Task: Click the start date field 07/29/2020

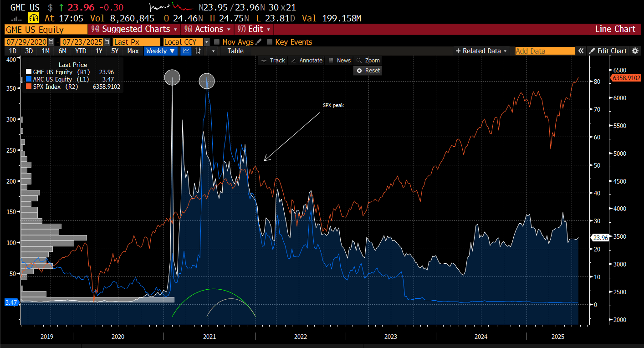Action: [x=26, y=42]
